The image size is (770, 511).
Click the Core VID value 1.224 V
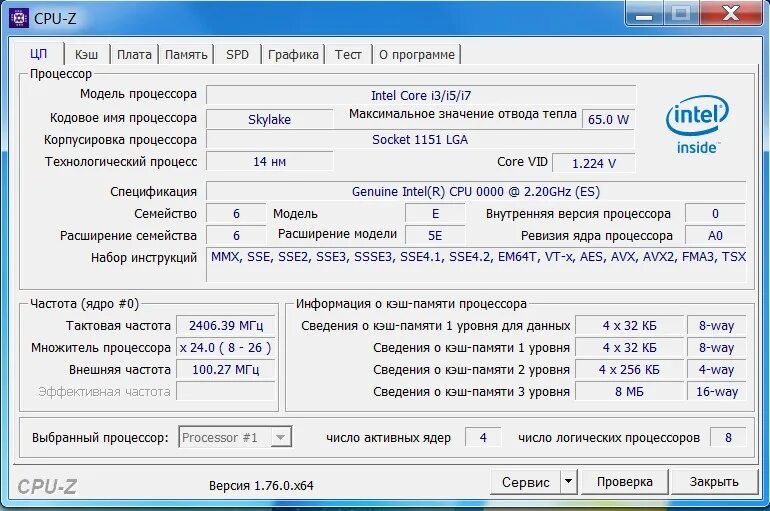(594, 163)
